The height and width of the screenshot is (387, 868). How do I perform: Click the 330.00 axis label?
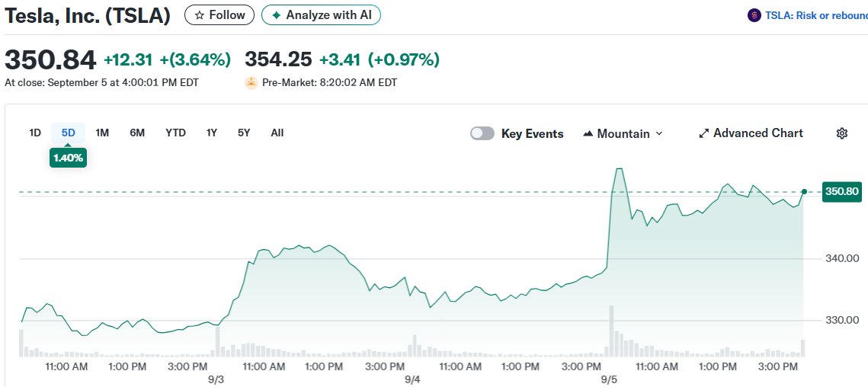(842, 321)
